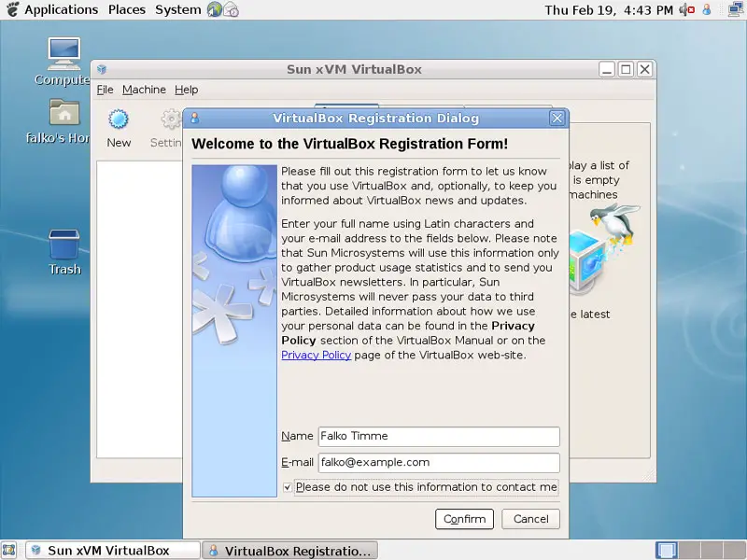Image resolution: width=747 pixels, height=560 pixels.
Task: Close the Sun xVM VirtualBox window
Action: click(644, 69)
